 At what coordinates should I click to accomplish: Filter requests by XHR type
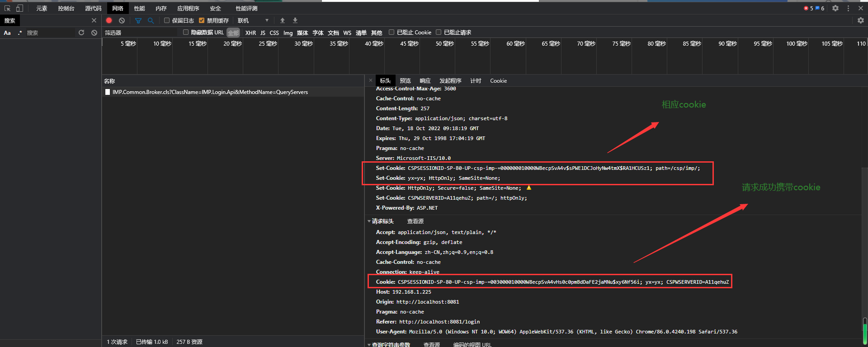click(x=250, y=33)
